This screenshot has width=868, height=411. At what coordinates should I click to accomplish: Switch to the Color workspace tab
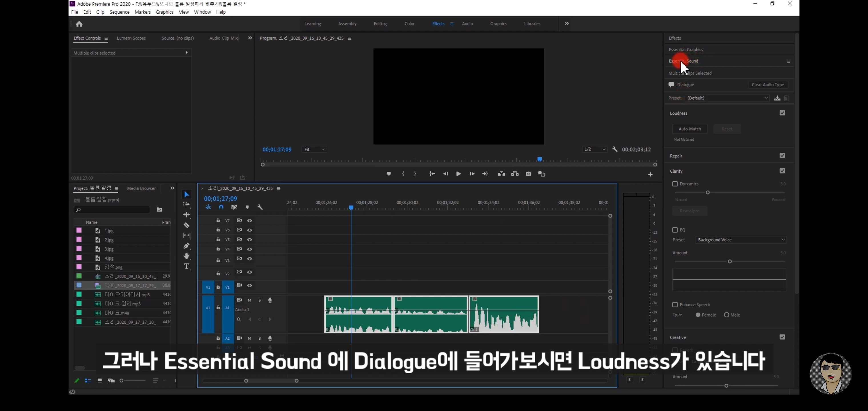[x=409, y=24]
